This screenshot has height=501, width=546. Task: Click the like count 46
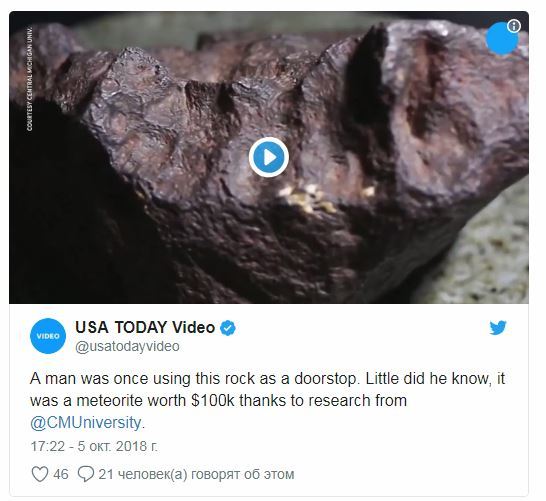61,474
